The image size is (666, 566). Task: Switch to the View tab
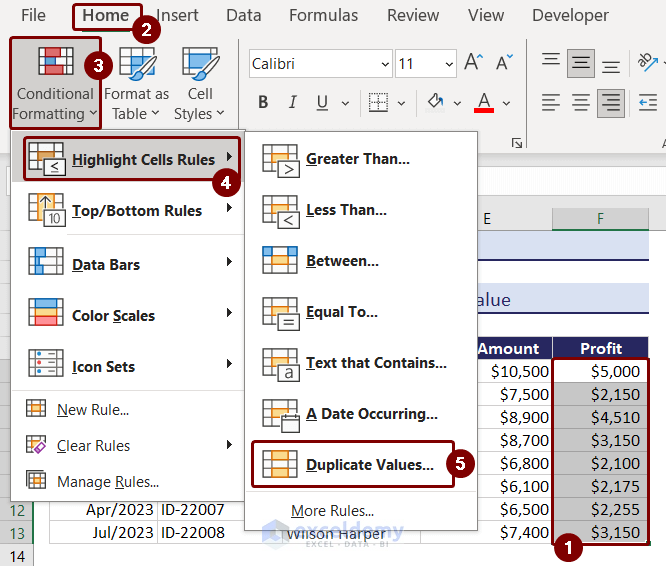(485, 15)
